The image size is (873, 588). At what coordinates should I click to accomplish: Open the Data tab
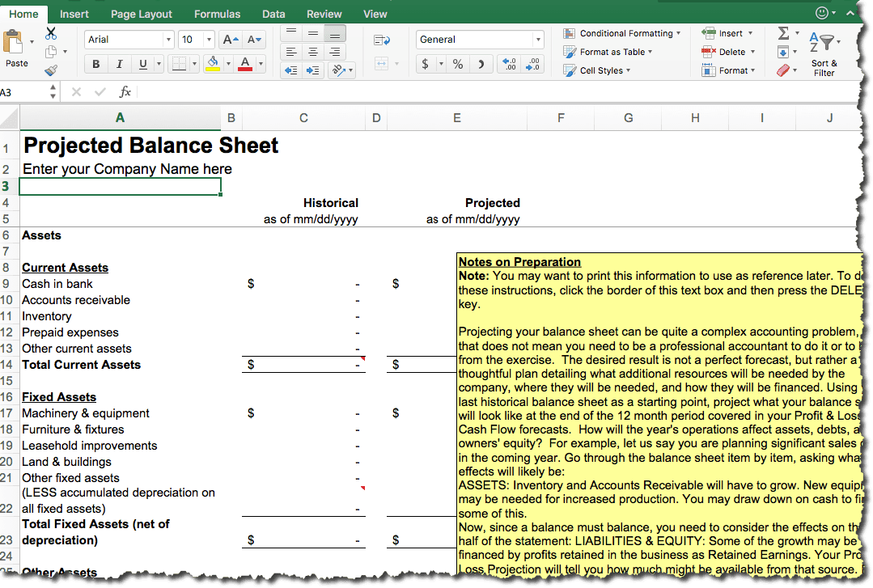(273, 14)
